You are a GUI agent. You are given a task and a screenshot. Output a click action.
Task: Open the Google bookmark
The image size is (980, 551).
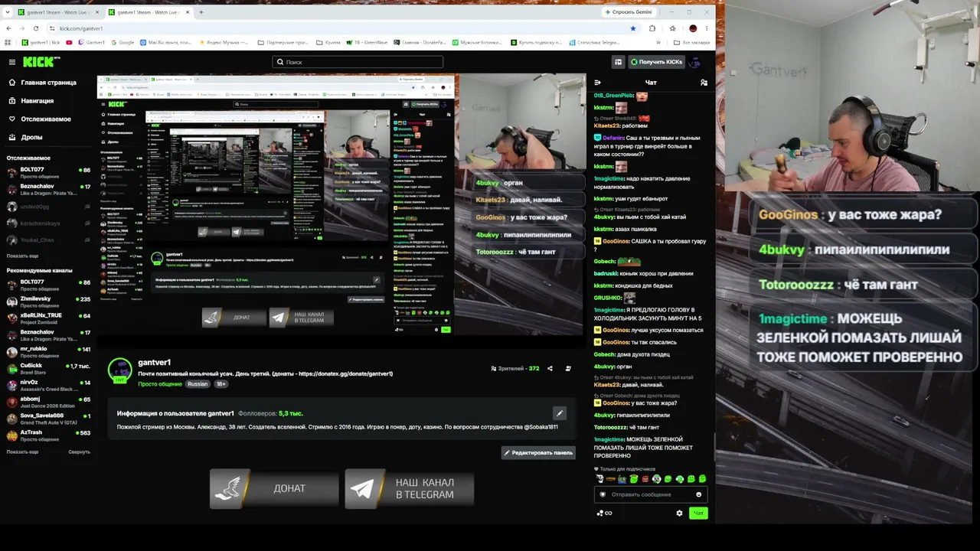(122, 43)
